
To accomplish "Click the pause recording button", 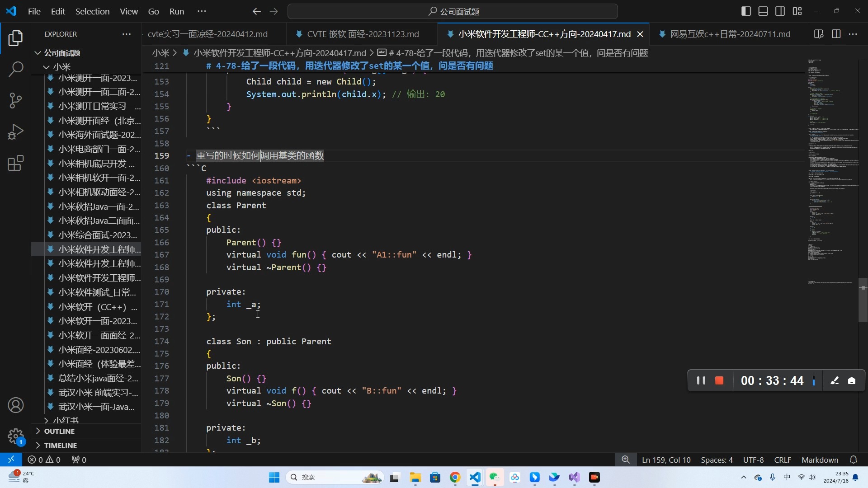I will [x=700, y=381].
